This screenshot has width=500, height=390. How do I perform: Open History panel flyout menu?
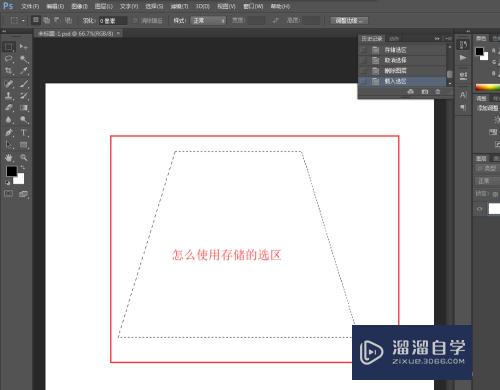pos(449,39)
